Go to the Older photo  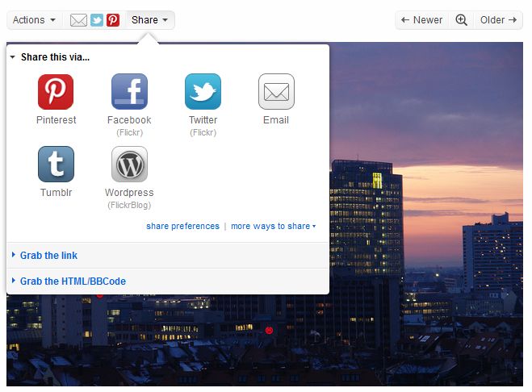tap(498, 20)
